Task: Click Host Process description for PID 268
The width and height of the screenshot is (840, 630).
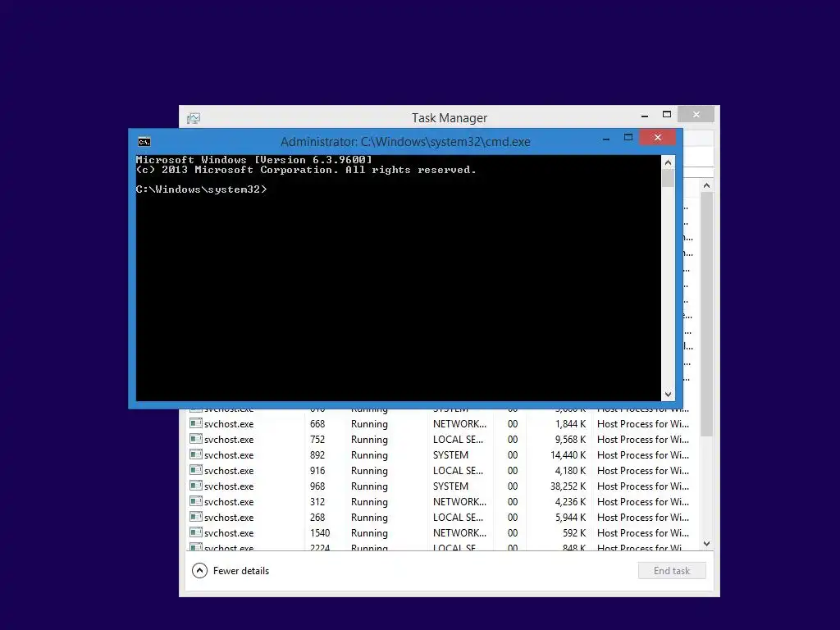Action: 643,517
